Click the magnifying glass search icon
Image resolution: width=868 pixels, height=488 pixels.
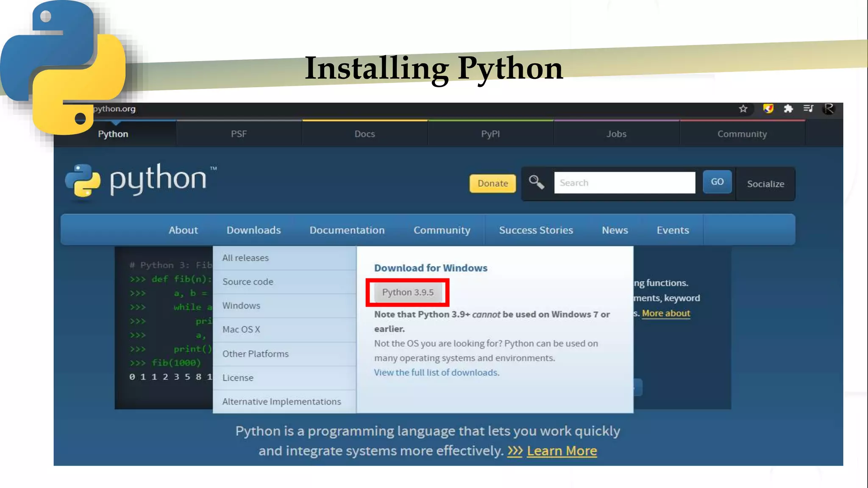pyautogui.click(x=537, y=183)
